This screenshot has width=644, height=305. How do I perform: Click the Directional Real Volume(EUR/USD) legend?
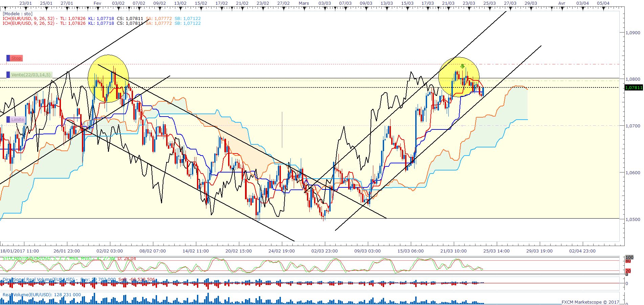click(39, 280)
